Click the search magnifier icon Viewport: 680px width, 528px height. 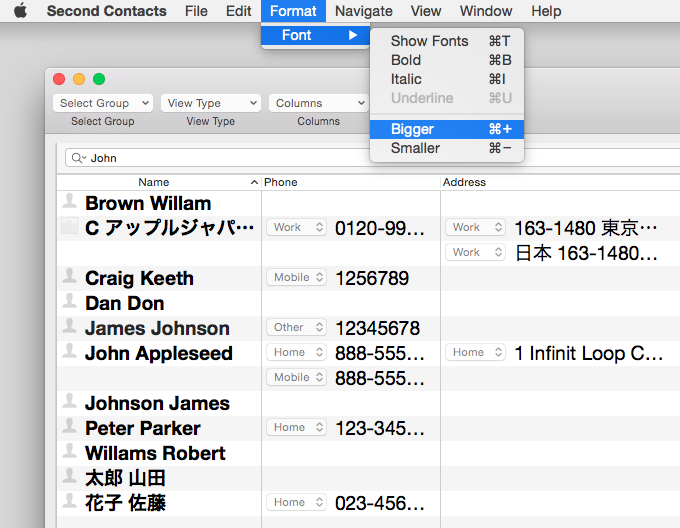pyautogui.click(x=77, y=158)
